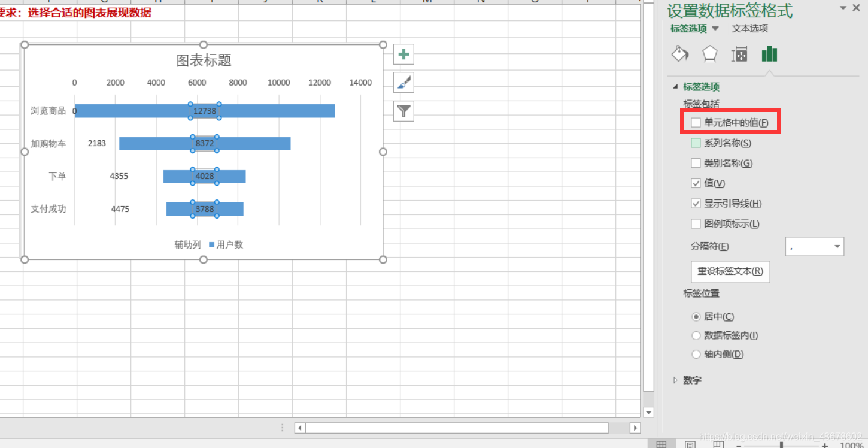Click the 支付成功 category label
868x448 pixels.
tap(48, 209)
